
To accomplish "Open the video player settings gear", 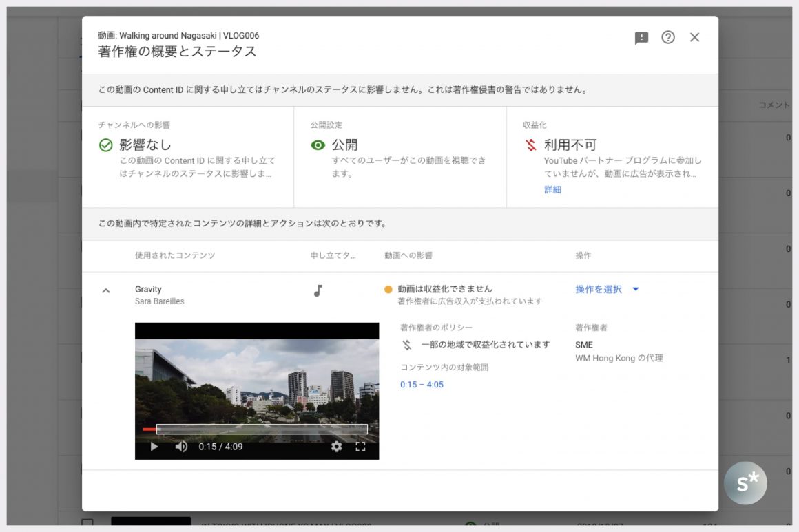I will tap(336, 447).
